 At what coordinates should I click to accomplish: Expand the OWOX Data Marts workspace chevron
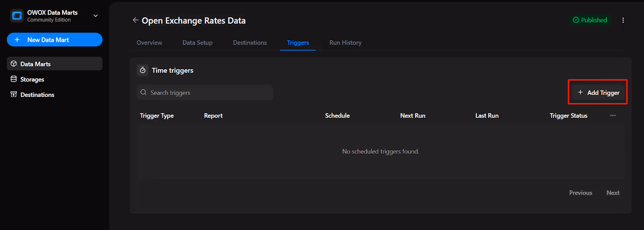pyautogui.click(x=95, y=16)
